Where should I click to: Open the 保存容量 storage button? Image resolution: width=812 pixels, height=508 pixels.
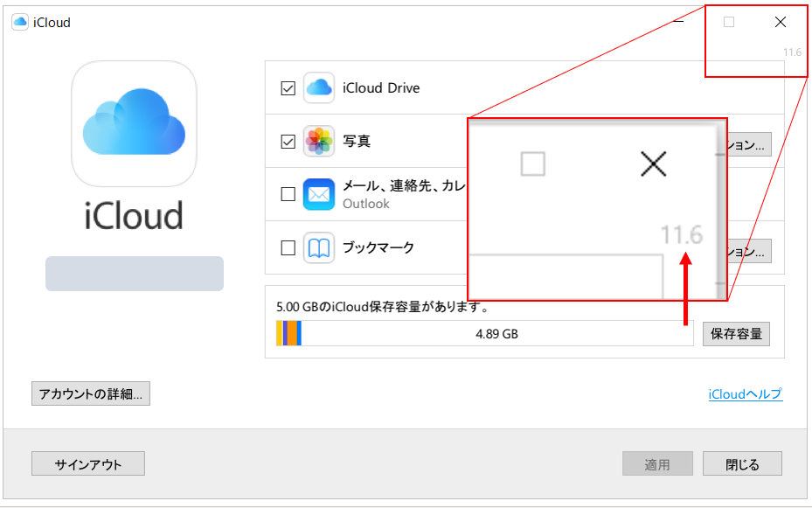point(736,334)
